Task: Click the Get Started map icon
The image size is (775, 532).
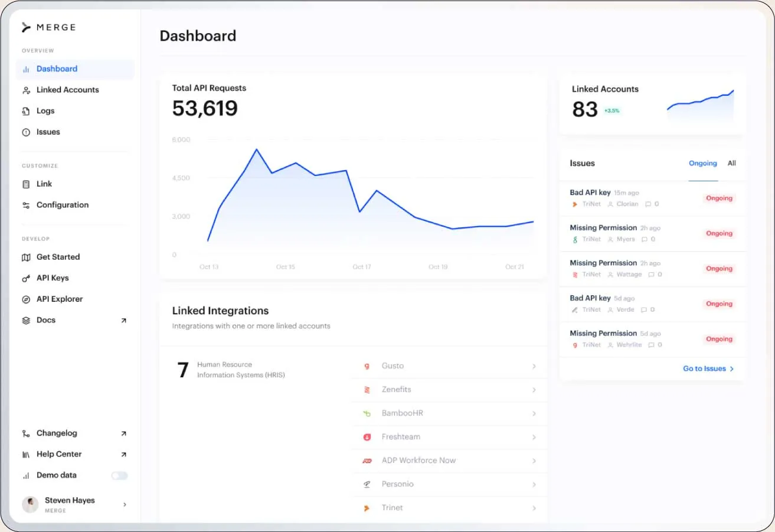Action: point(26,257)
